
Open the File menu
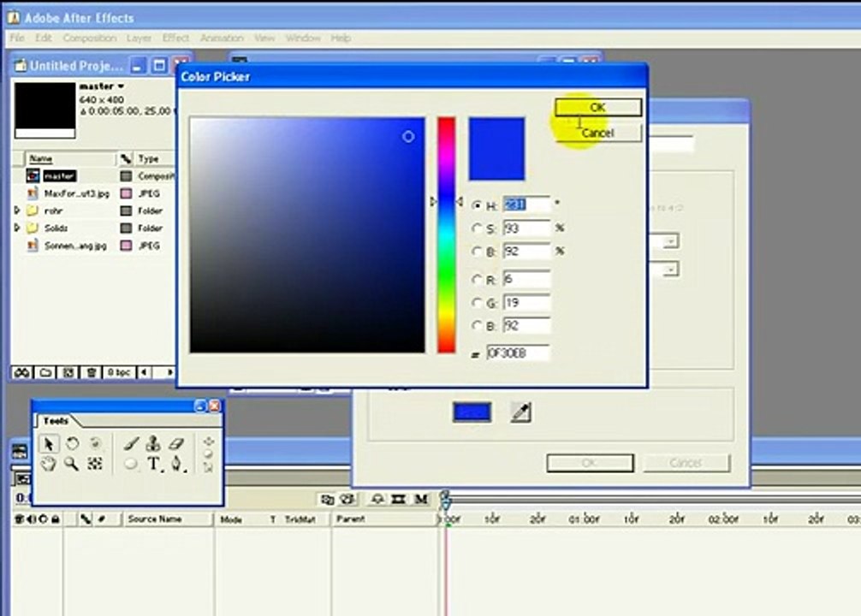17,38
